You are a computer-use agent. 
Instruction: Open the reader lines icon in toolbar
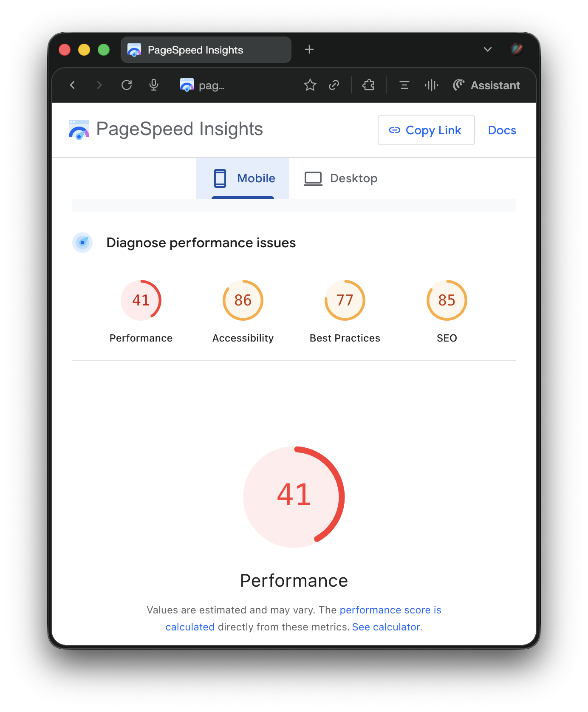point(404,85)
